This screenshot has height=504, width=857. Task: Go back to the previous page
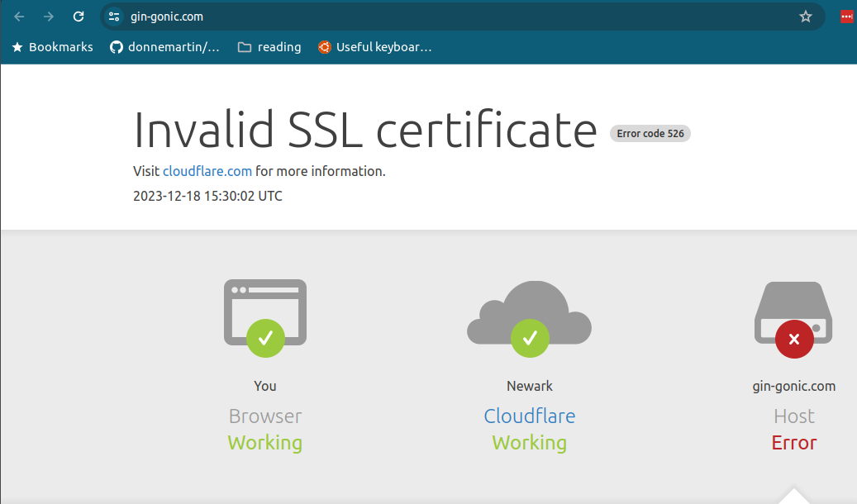(19, 17)
